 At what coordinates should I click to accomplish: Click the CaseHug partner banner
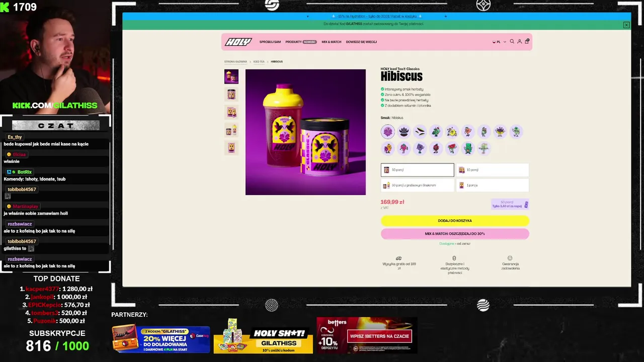[x=161, y=339]
